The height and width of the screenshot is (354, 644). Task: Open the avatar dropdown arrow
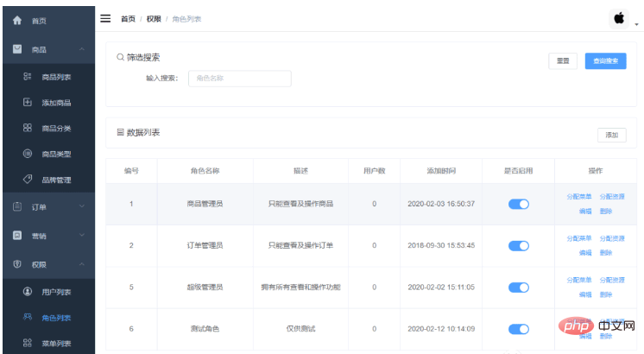(x=636, y=25)
